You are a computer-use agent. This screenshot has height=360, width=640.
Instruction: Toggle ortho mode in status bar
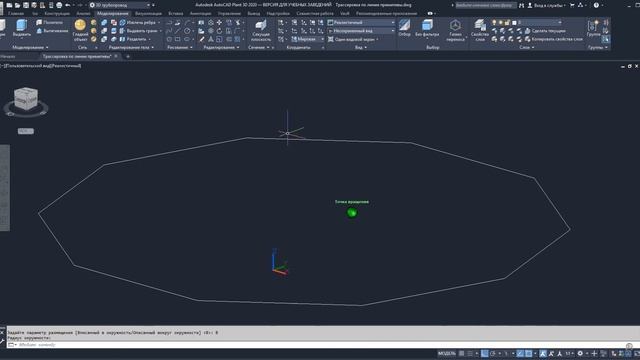click(x=484, y=353)
